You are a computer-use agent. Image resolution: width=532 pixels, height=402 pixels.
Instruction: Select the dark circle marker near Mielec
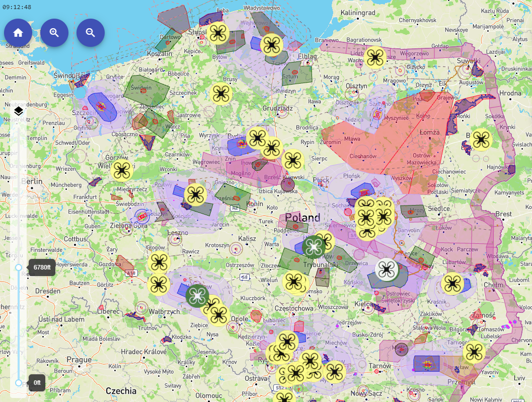click(402, 349)
